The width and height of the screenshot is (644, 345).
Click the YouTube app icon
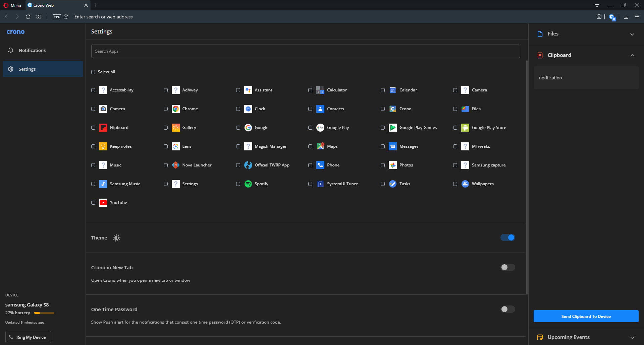pos(103,203)
